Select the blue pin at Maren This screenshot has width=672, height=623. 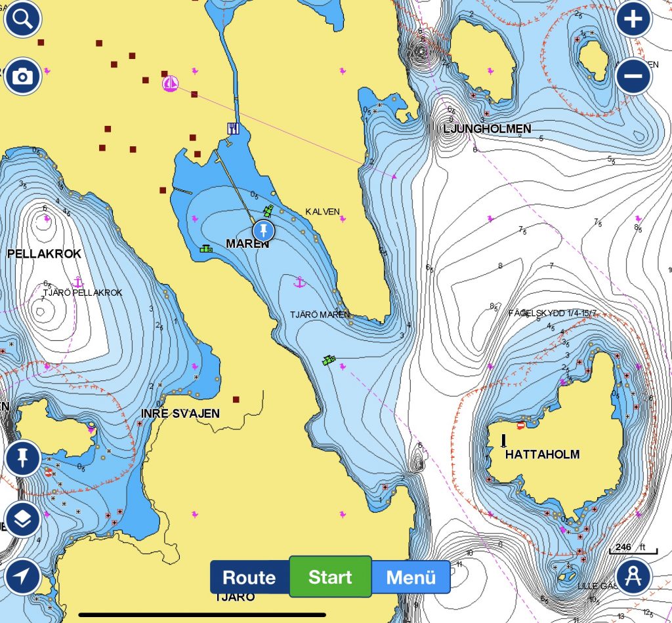pos(264,230)
